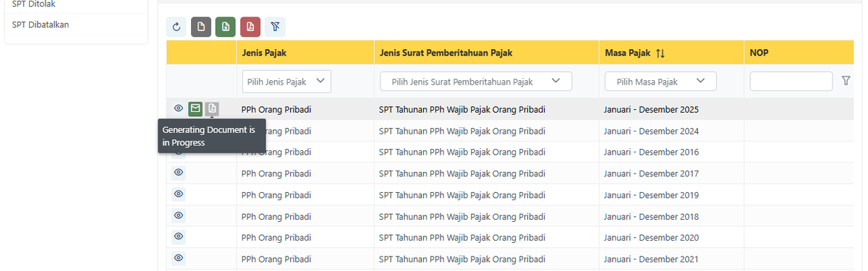Click PPh Orang Pribadi in 2025 row

276,110
